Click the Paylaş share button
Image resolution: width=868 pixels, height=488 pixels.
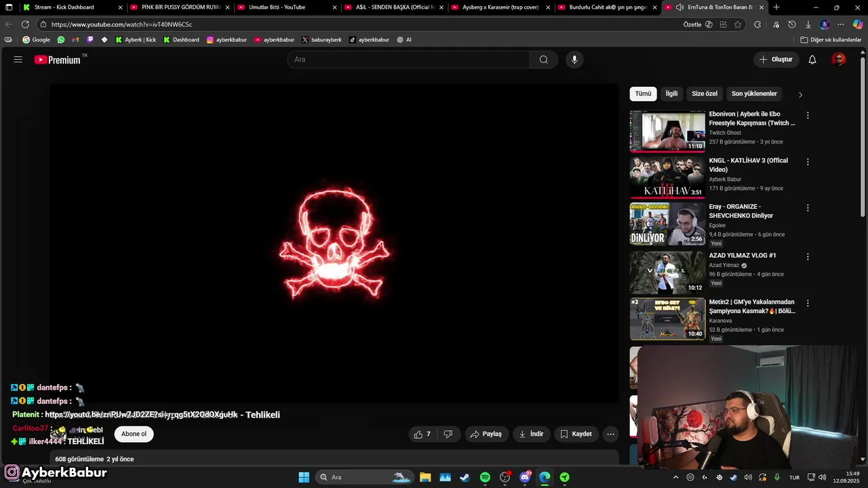(x=486, y=434)
